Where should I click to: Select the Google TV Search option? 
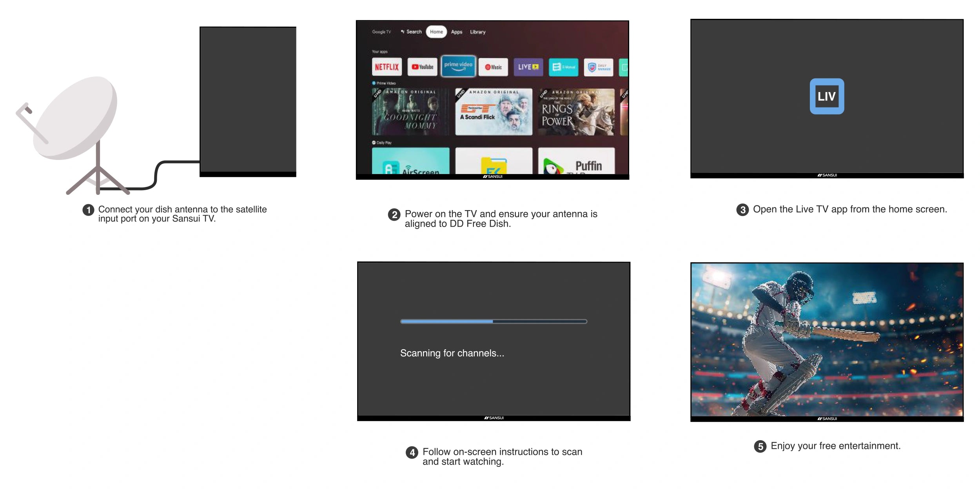pyautogui.click(x=411, y=32)
